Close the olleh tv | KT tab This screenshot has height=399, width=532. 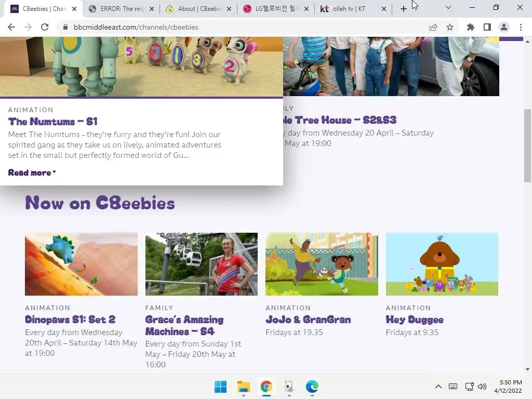point(384,9)
